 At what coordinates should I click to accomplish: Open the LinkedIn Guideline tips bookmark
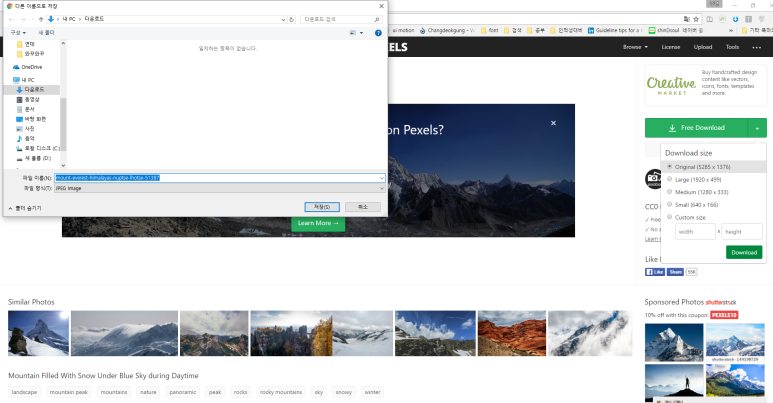click(615, 31)
